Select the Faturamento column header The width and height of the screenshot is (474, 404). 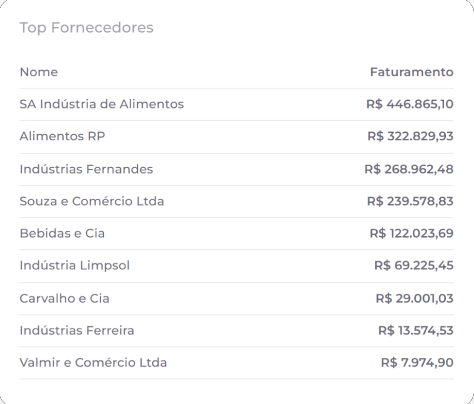click(x=412, y=72)
